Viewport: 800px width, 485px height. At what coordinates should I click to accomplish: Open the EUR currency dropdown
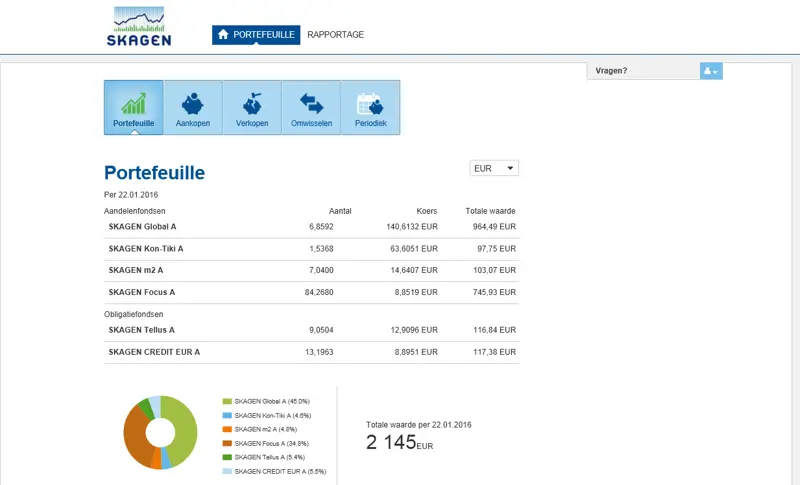(494, 168)
